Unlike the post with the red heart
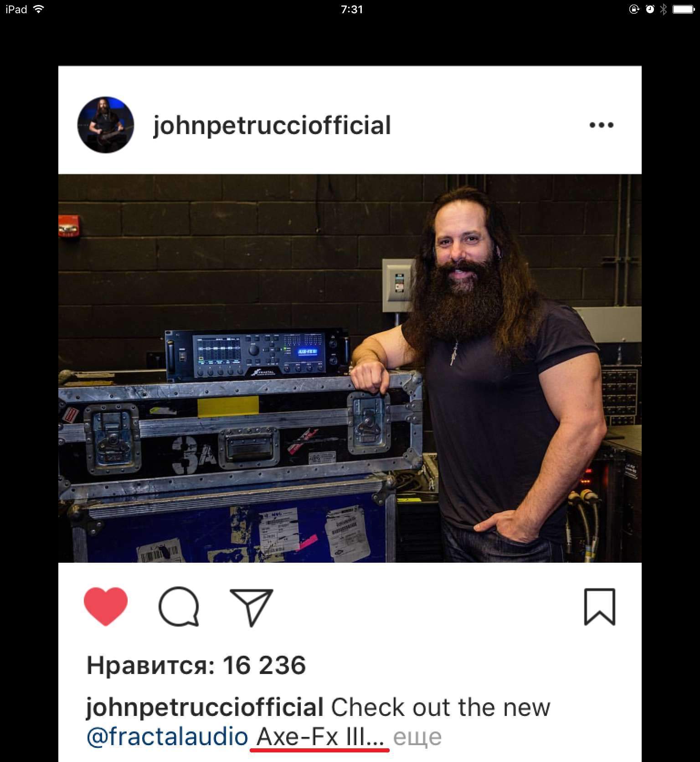Screen dimensions: 700x762 point(106,606)
